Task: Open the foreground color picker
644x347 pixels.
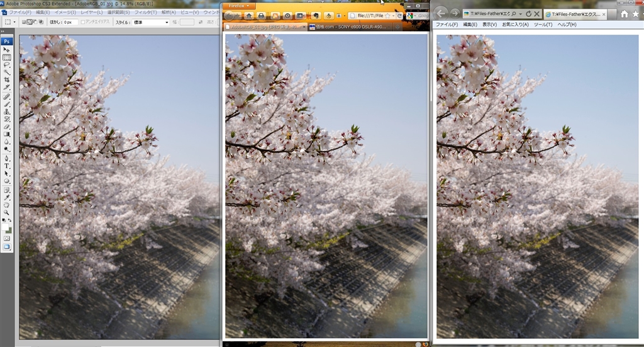Action: click(x=5, y=227)
